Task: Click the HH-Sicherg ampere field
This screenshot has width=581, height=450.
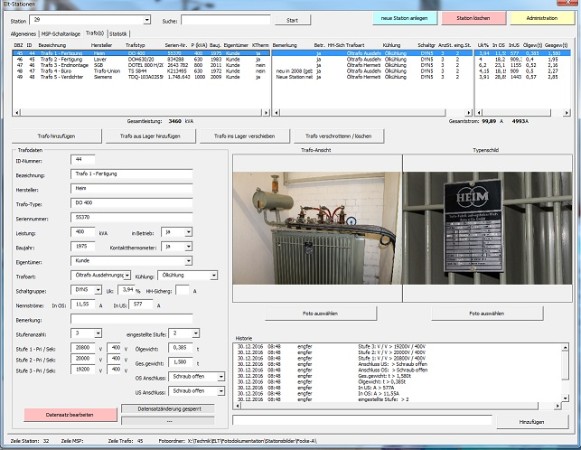Action: click(182, 290)
